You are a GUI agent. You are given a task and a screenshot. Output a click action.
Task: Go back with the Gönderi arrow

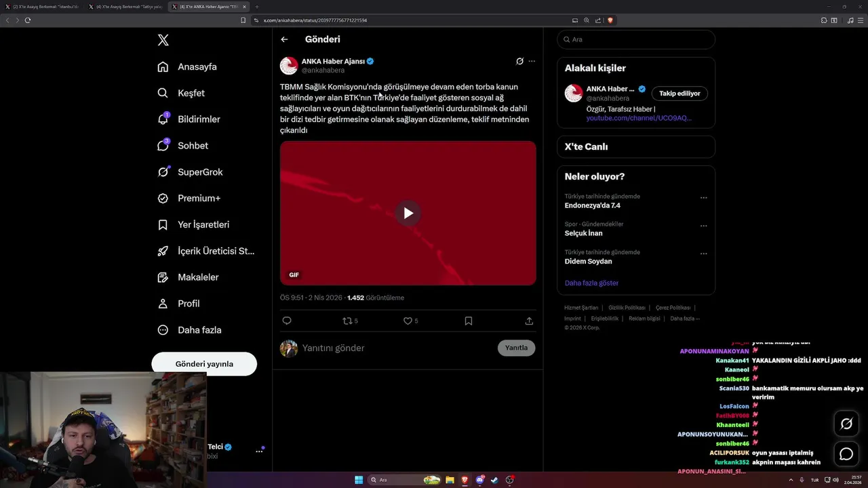click(x=284, y=39)
